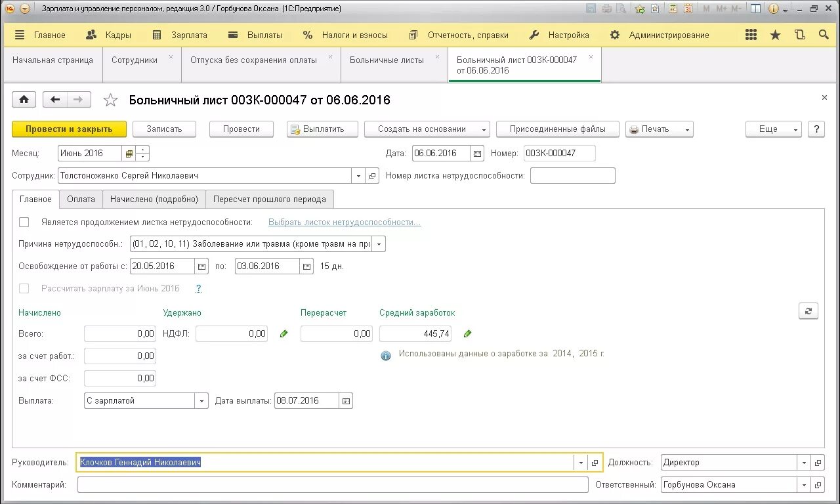Check 'Является продолжением листка нетрудоспособности'
This screenshot has width=840, height=504.
[x=24, y=222]
